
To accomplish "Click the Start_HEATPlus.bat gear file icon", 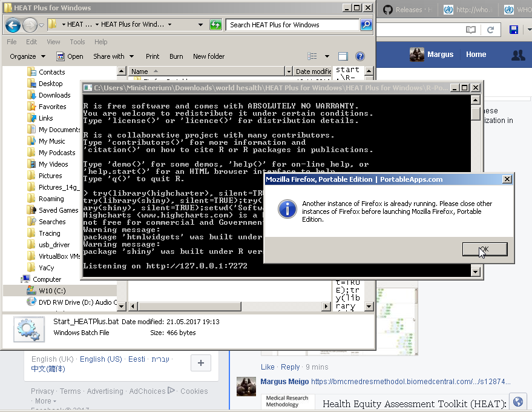I will [29, 329].
